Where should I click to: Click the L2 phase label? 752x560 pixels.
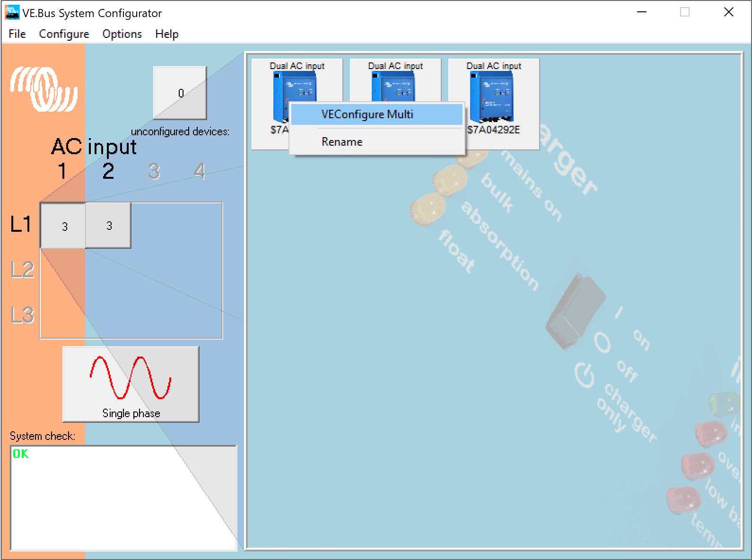coord(22,270)
